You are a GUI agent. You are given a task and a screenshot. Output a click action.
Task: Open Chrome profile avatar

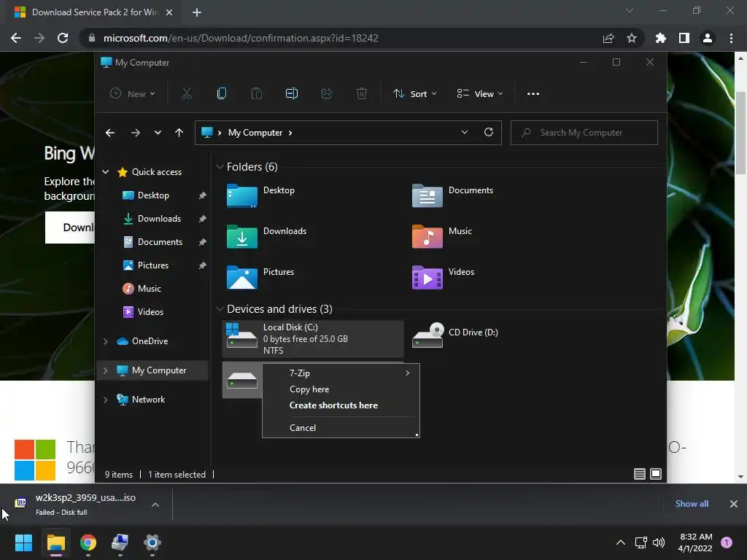coord(708,38)
